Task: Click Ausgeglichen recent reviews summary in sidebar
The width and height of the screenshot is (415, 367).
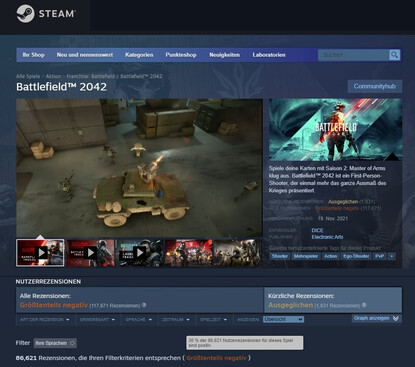Action: pyautogui.click(x=343, y=202)
